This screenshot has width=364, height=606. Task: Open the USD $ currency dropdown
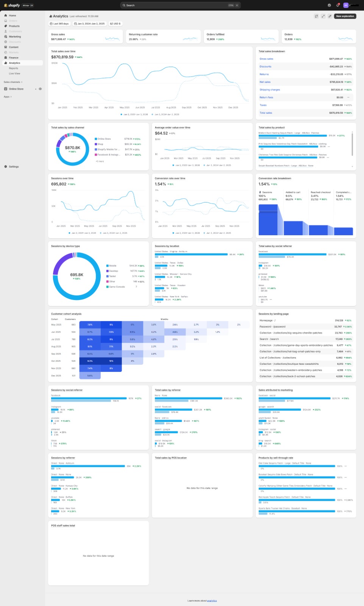(x=116, y=23)
